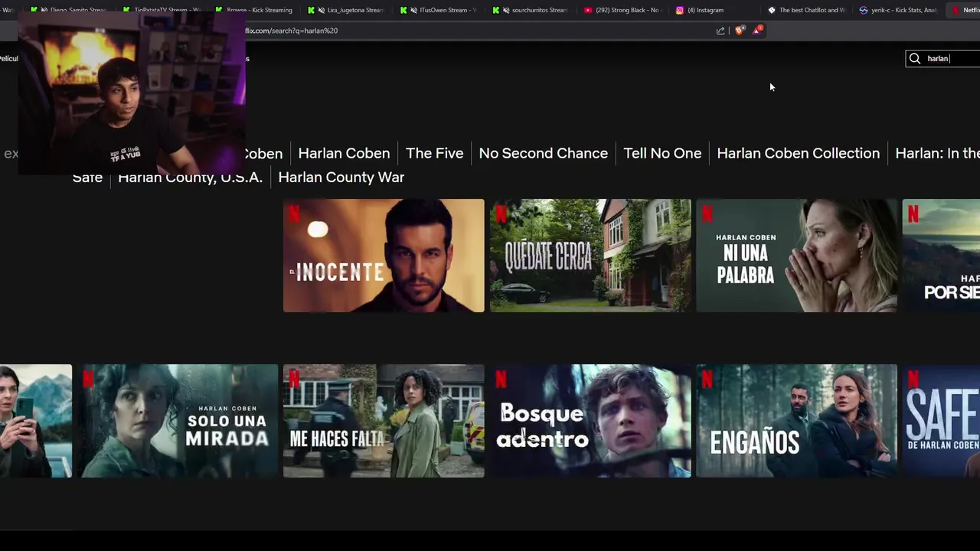The image size is (980, 551).
Task: Open the Quédate Cerca title card
Action: (590, 256)
